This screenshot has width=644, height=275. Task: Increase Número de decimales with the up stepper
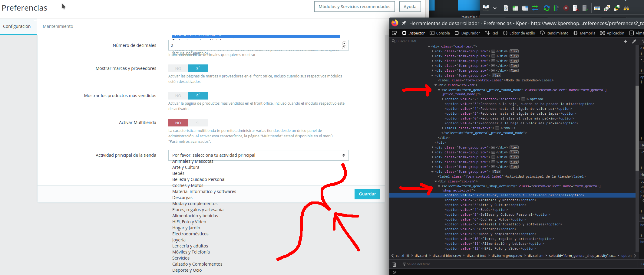pyautogui.click(x=344, y=44)
